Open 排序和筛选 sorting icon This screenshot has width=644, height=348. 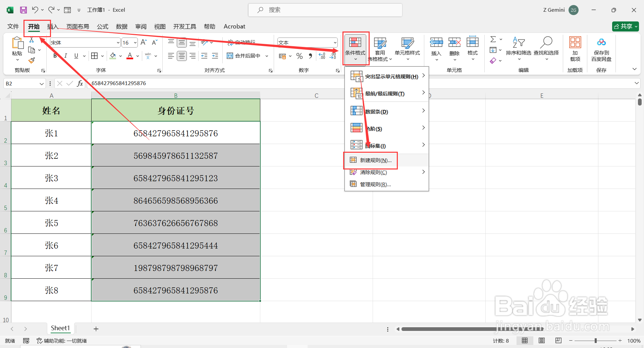(519, 47)
